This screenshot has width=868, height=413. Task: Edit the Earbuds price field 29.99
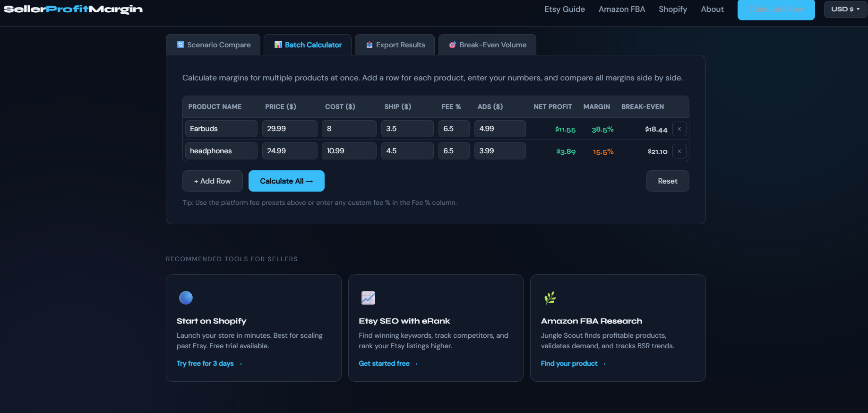click(290, 129)
